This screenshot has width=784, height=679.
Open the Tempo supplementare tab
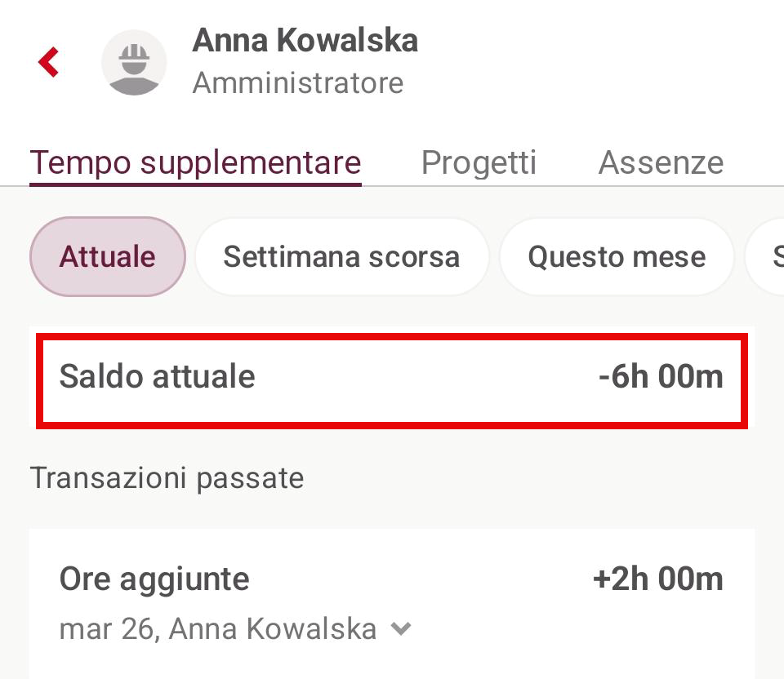pyautogui.click(x=195, y=162)
